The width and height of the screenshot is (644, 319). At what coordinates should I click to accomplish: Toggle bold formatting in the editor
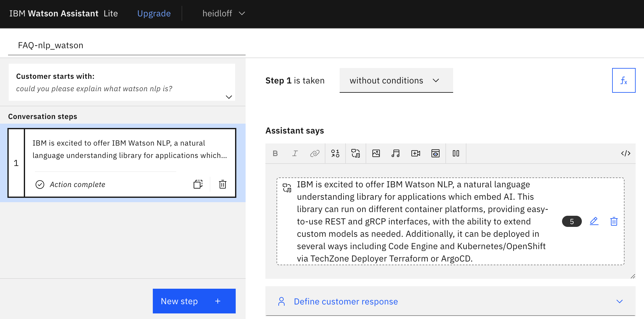tap(275, 153)
